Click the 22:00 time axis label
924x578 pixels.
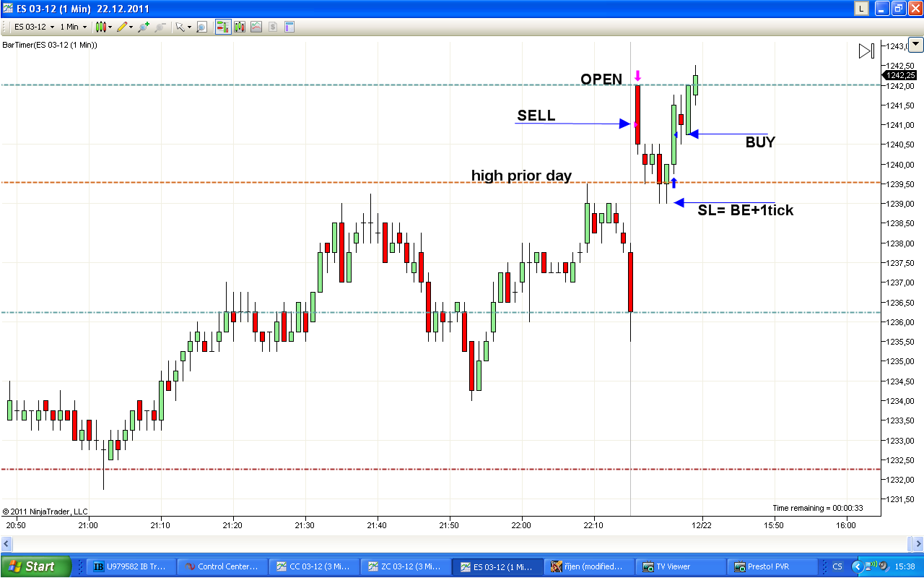point(521,525)
